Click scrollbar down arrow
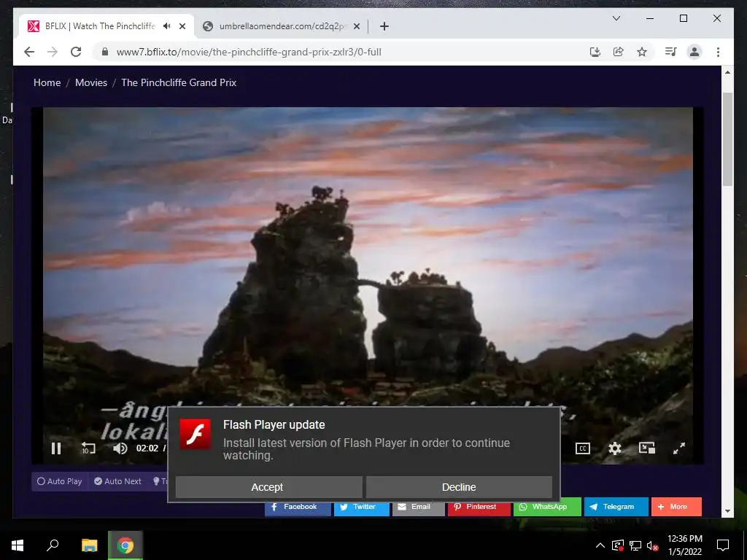The height and width of the screenshot is (560, 747). pos(727,511)
